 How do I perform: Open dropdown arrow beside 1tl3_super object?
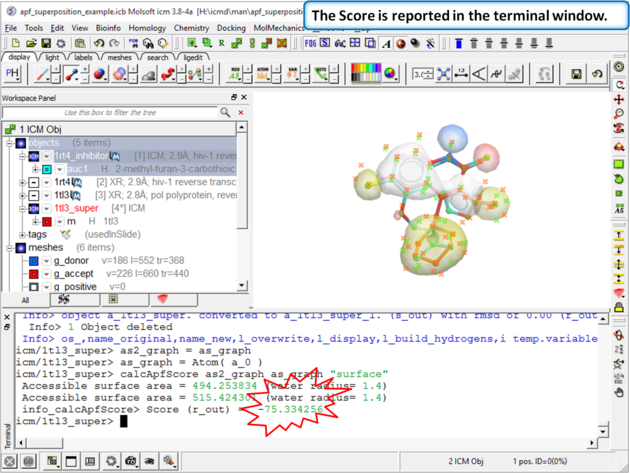46,209
